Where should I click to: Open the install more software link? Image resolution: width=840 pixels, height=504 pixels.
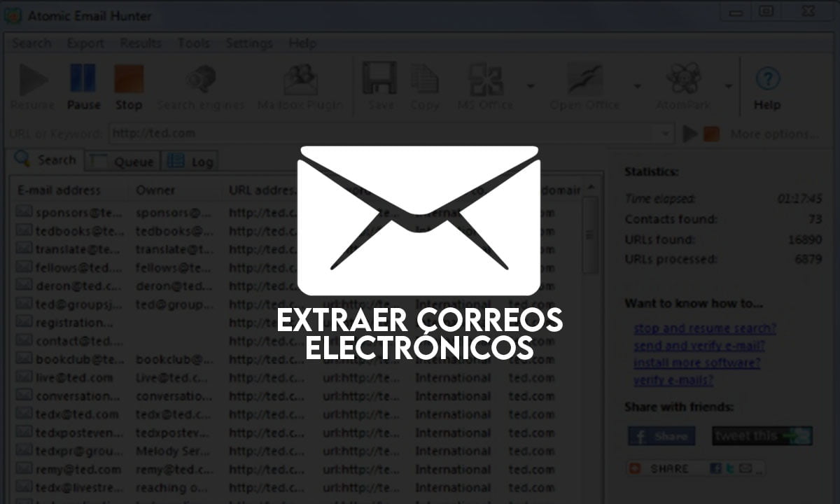click(697, 363)
